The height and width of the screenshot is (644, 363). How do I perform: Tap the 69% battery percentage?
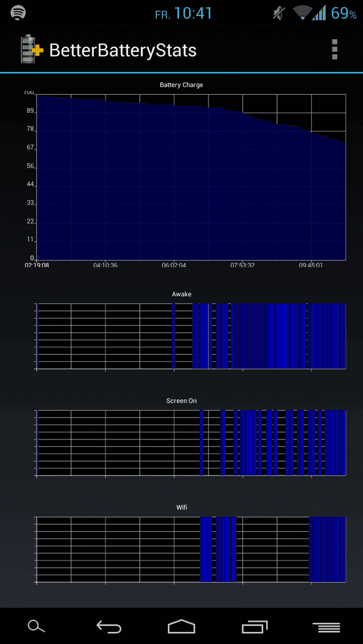click(x=344, y=14)
